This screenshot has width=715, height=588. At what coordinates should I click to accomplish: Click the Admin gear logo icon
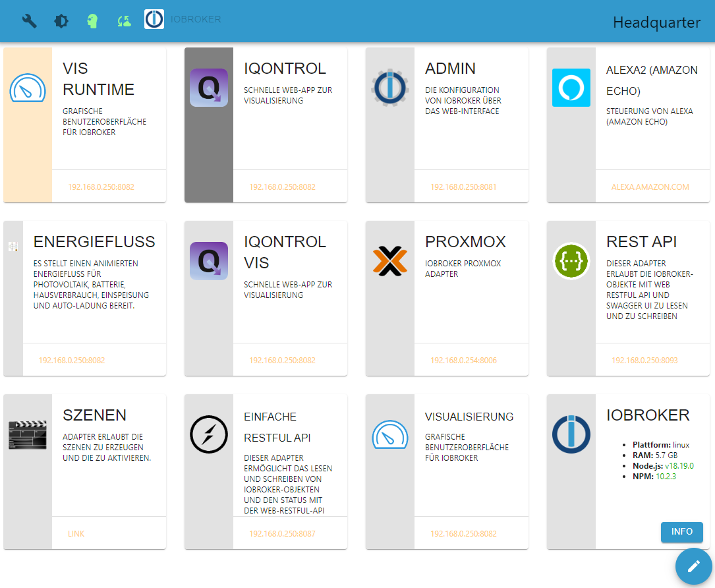coord(390,88)
